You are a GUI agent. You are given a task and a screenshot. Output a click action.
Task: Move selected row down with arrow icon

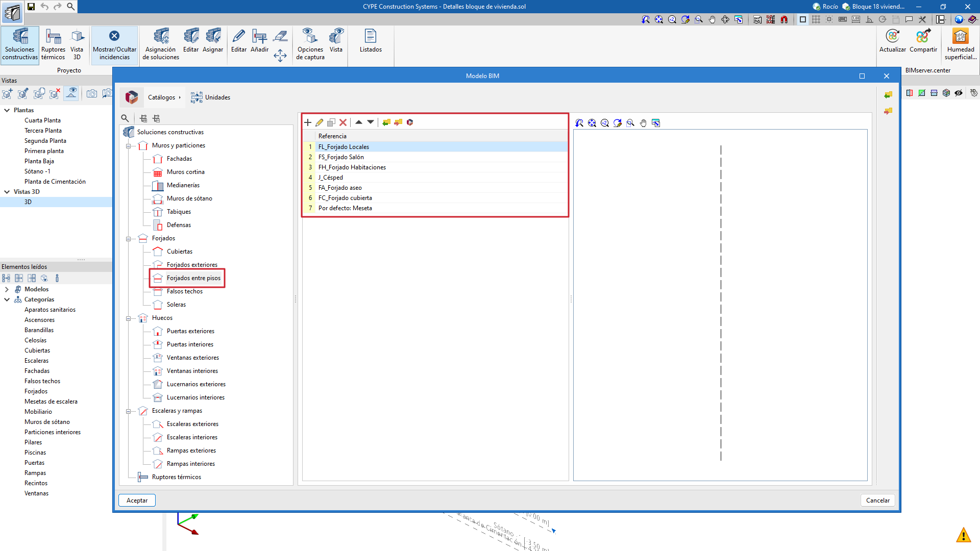click(x=371, y=122)
